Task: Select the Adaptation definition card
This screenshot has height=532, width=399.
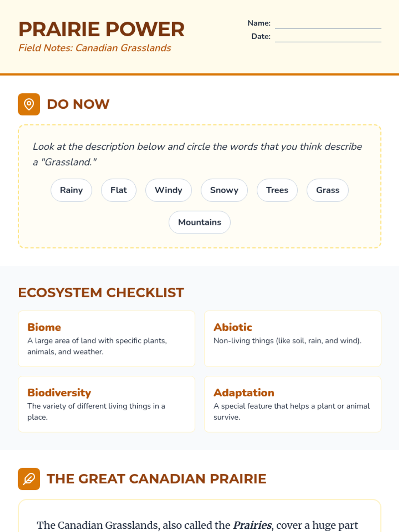Action: (x=293, y=404)
